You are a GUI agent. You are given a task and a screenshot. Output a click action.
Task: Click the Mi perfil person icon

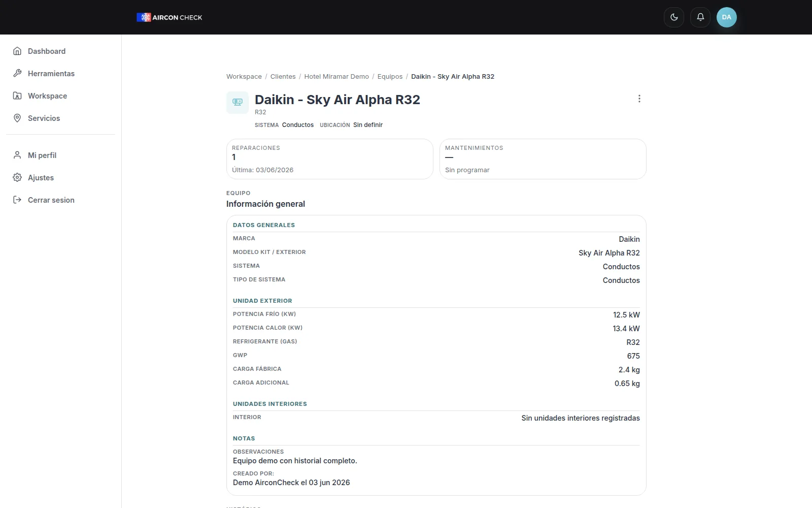coord(17,155)
